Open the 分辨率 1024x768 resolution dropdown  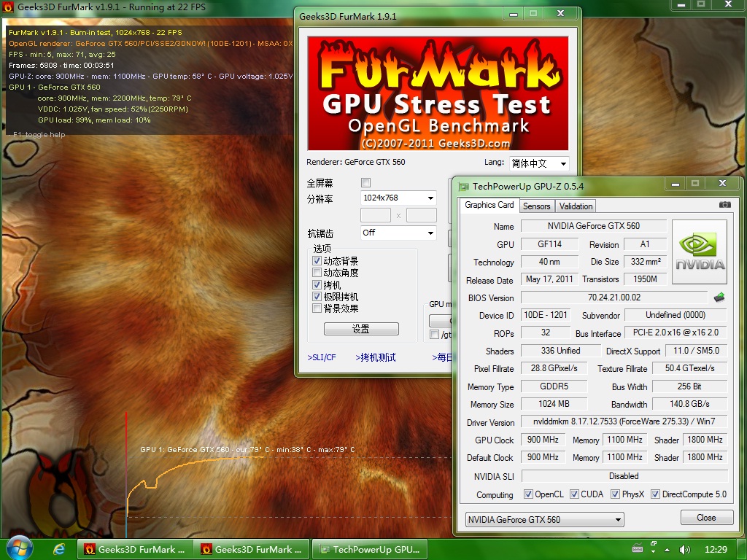coord(398,198)
